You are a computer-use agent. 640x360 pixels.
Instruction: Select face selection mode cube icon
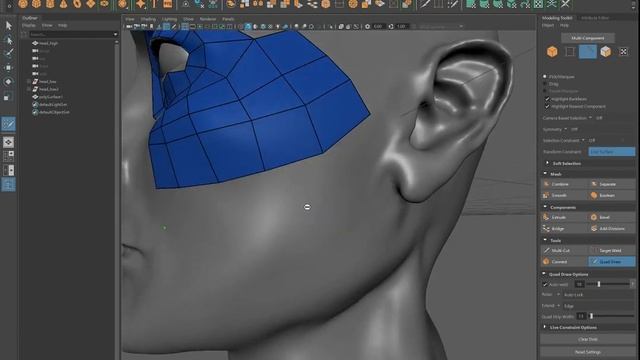point(606,52)
